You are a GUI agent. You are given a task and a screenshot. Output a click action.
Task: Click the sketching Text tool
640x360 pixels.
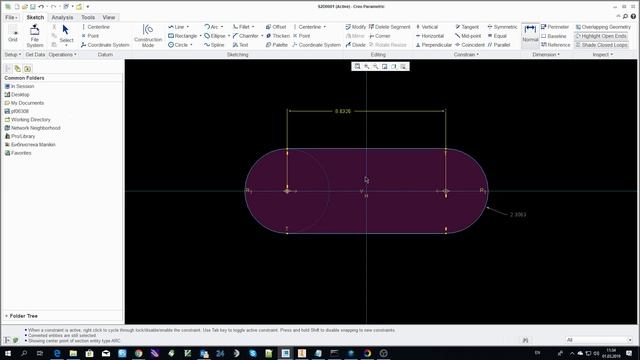point(240,45)
